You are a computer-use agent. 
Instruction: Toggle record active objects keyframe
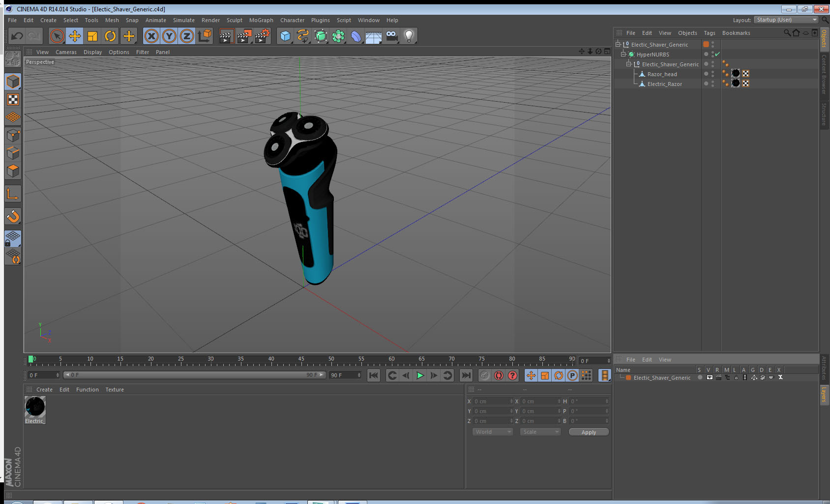coord(485,375)
